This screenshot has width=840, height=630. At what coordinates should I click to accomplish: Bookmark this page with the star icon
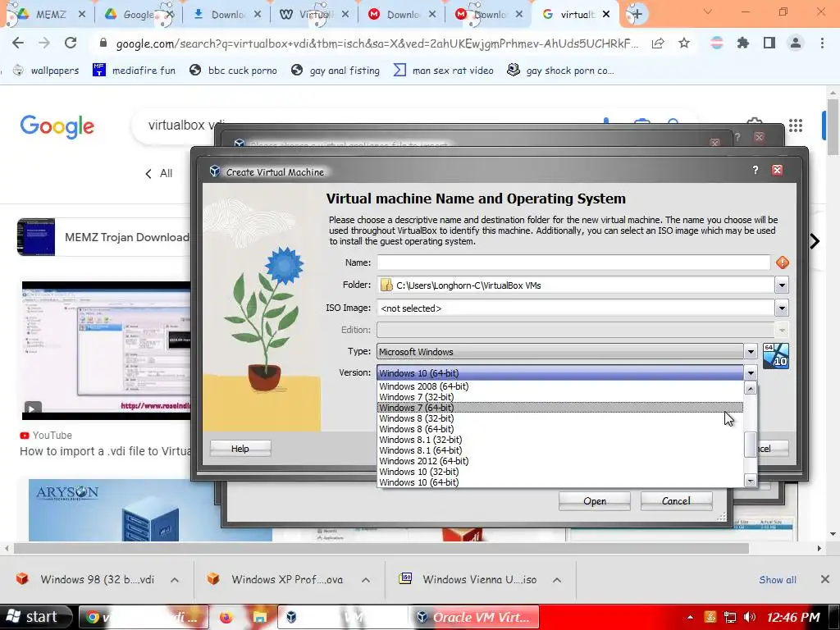coord(684,43)
